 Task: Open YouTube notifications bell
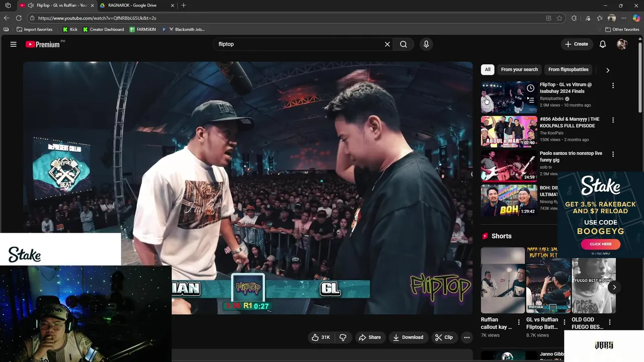coord(603,44)
